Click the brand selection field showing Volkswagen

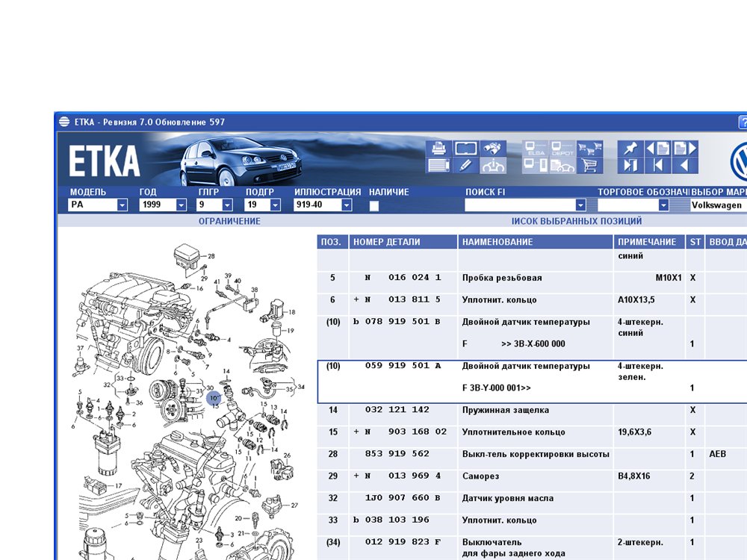tap(719, 205)
